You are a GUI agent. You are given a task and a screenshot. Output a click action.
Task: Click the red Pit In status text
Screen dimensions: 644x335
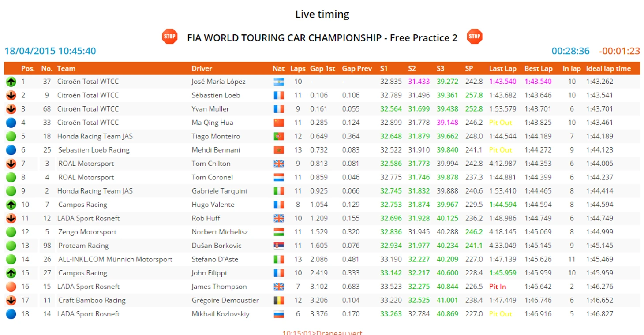click(498, 287)
